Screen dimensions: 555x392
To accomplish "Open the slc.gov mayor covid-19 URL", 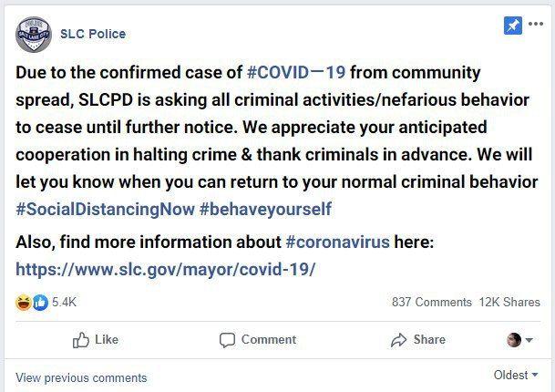I will [165, 270].
